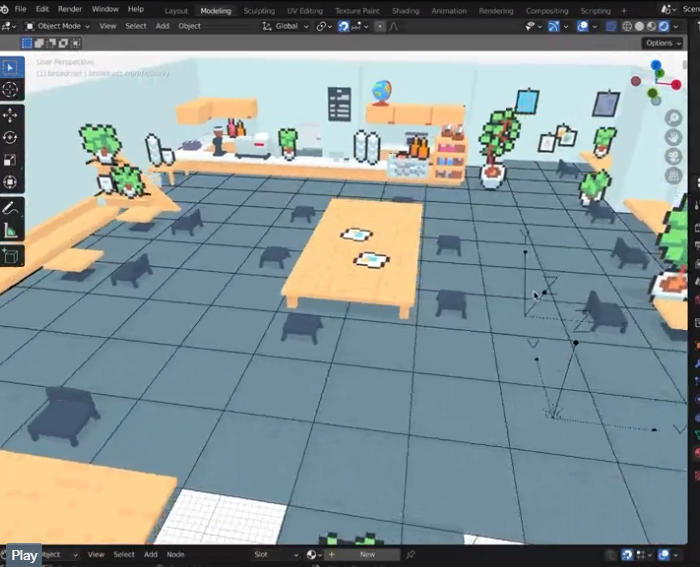
Task: Open the Node menu in shader editor
Action: [x=175, y=554]
